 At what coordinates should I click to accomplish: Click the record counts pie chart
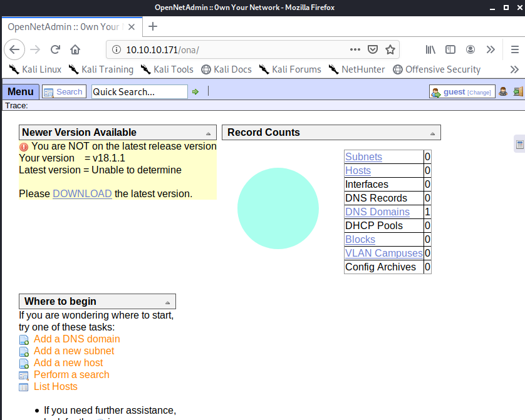pyautogui.click(x=278, y=208)
